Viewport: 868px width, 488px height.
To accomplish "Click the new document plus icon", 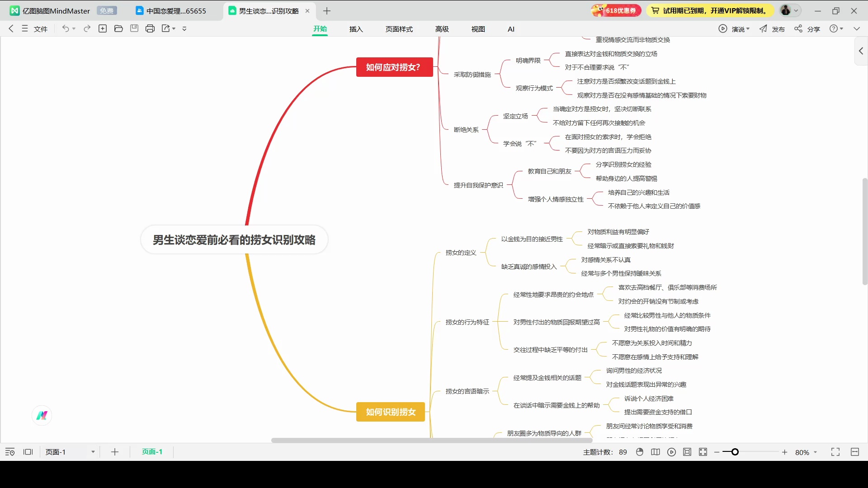I will coord(103,28).
